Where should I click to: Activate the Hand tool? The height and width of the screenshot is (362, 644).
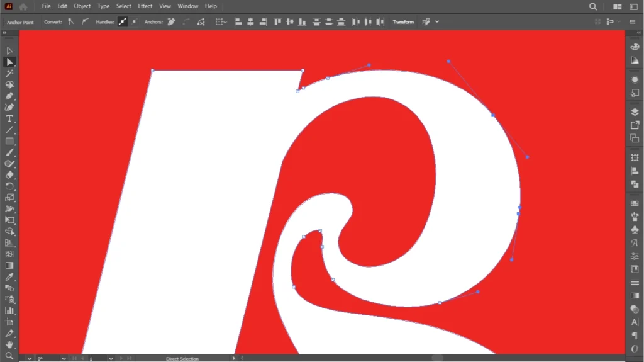[9, 344]
